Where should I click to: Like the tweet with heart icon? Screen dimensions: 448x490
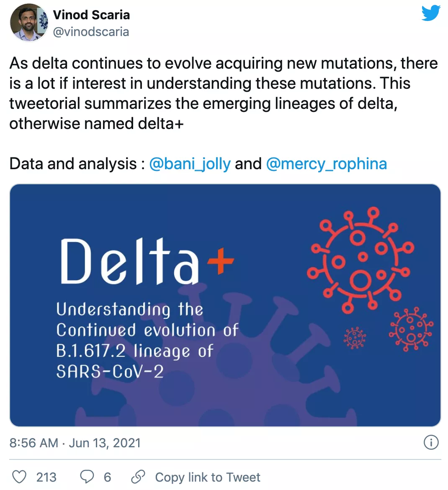(19, 477)
